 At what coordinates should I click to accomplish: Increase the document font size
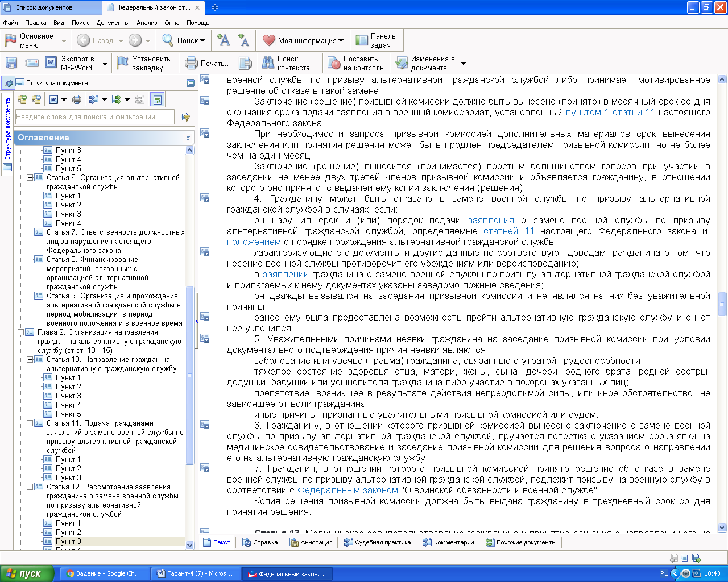click(x=224, y=40)
